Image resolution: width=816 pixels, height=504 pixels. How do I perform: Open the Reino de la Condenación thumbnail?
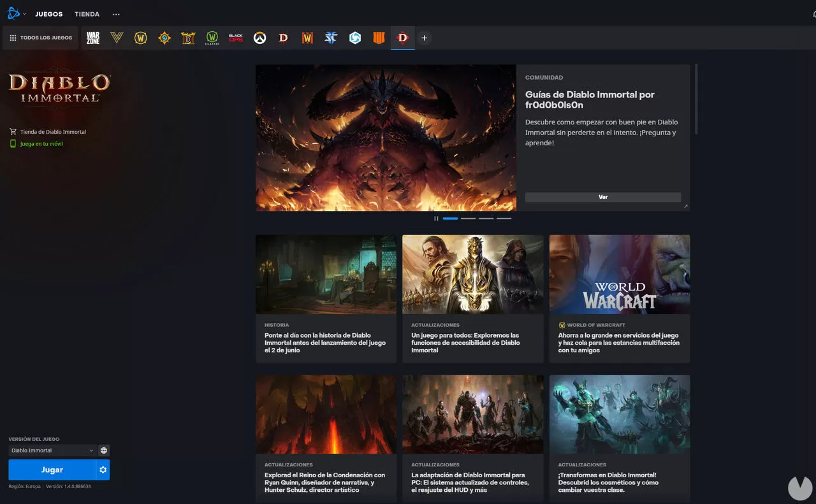coord(326,414)
